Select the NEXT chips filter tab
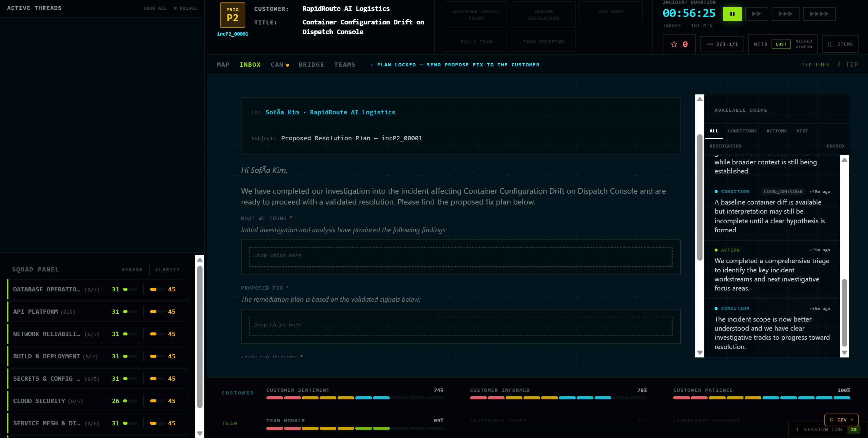This screenshot has width=868, height=438. coord(802,131)
